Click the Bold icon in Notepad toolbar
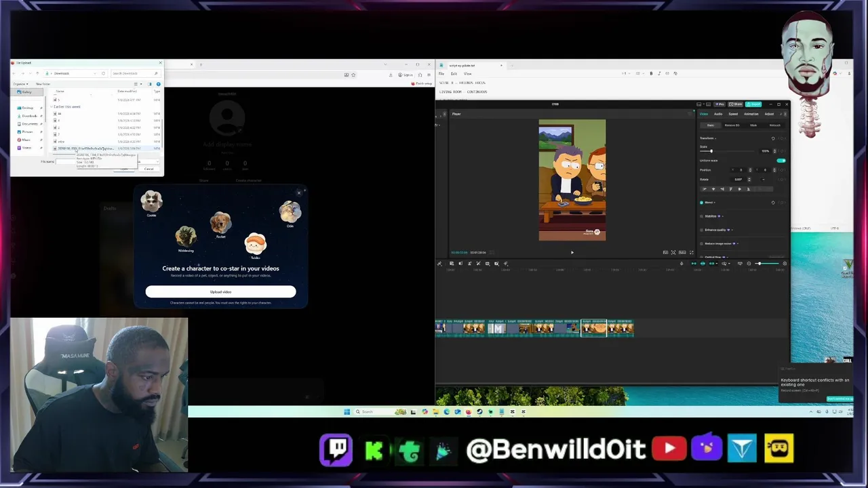Viewport: 868px width, 488px height. pos(651,73)
